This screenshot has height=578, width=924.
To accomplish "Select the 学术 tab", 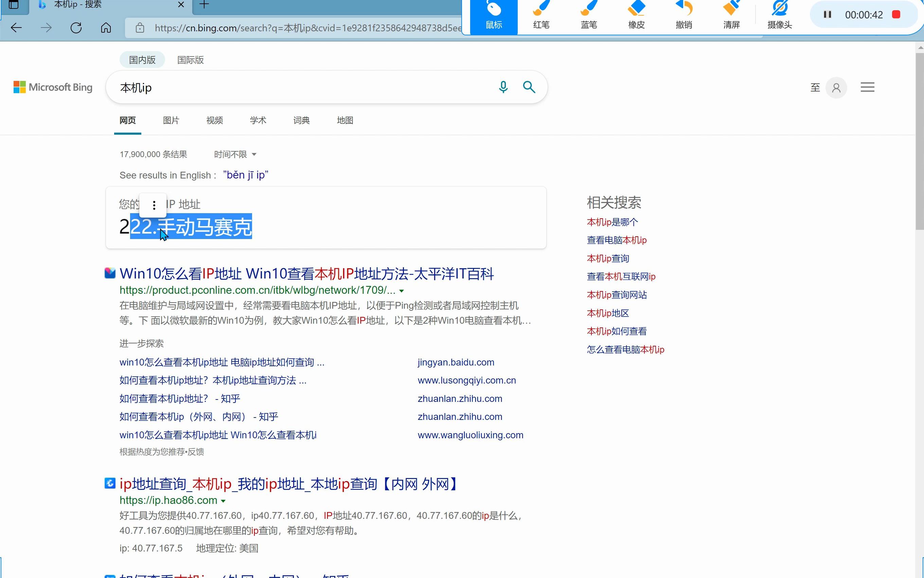I will click(x=258, y=120).
